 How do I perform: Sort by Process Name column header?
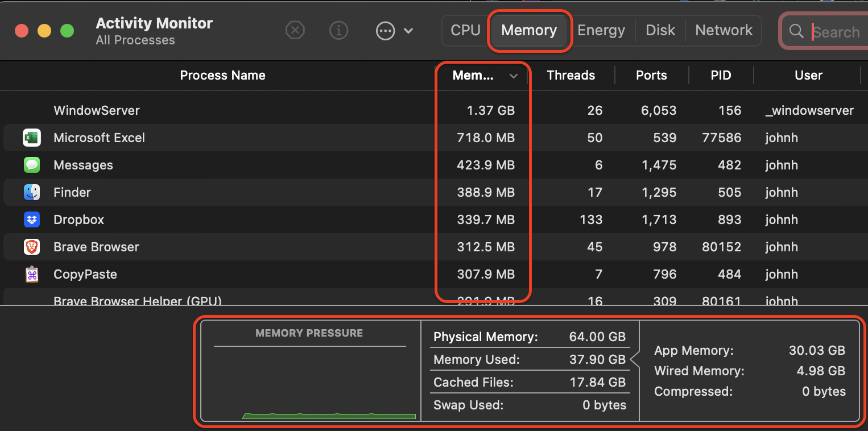(222, 75)
